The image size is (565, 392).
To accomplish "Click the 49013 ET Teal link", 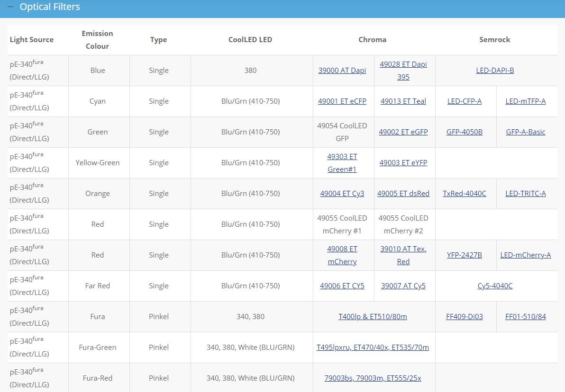I will 403,101.
